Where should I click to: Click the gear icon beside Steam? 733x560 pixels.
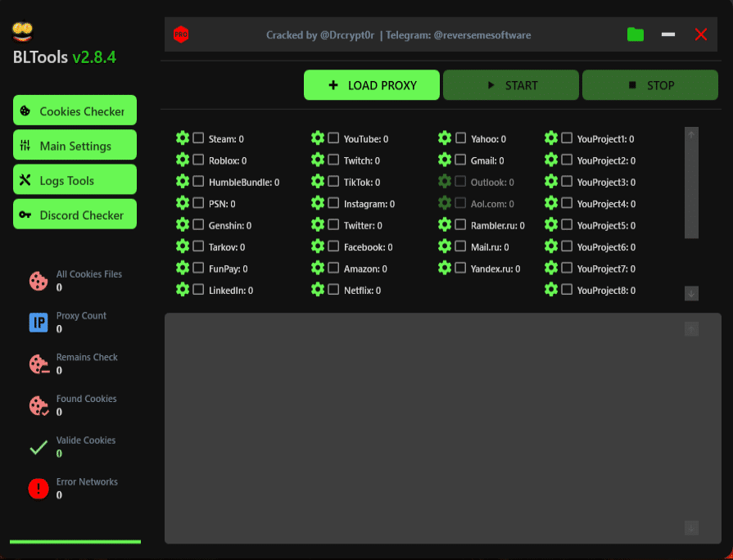point(183,138)
